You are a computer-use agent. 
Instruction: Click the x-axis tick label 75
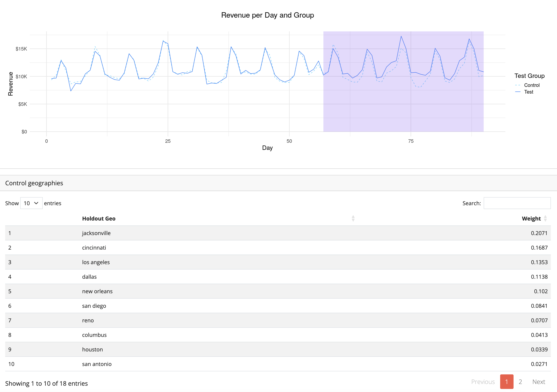tap(411, 141)
